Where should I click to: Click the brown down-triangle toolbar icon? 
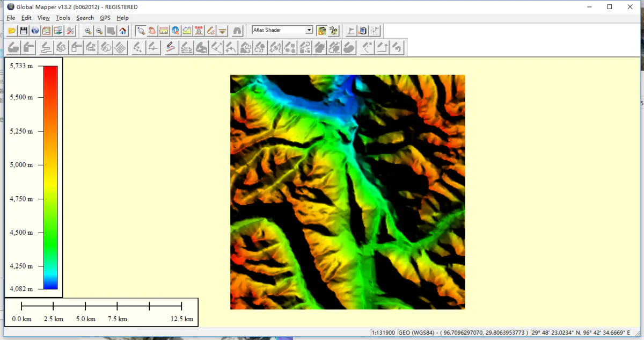coord(223,31)
